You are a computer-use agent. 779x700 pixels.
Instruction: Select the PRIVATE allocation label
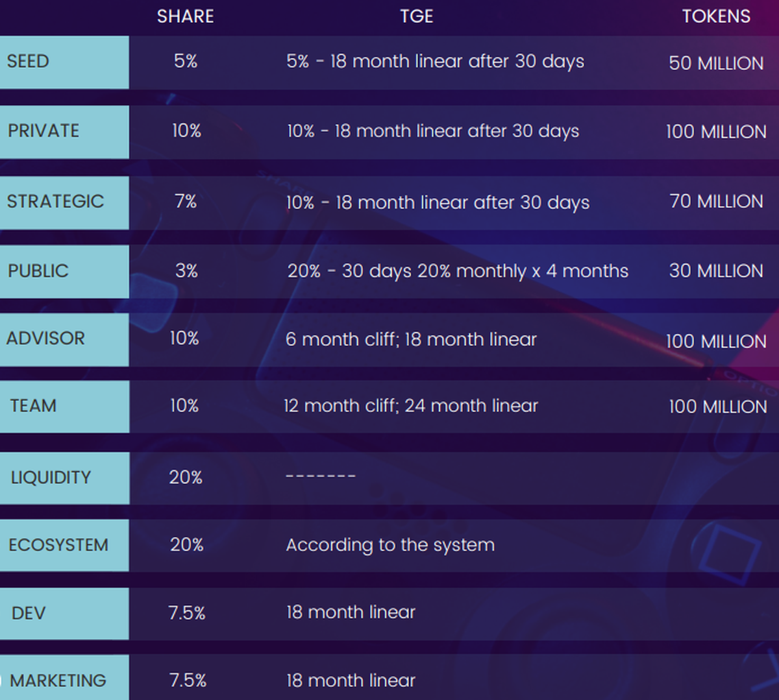(43, 131)
